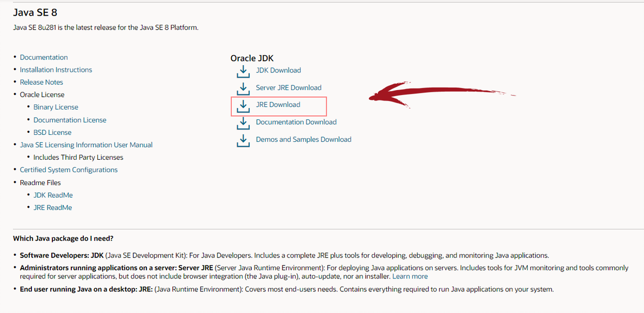Follow the Learn more link
The height and width of the screenshot is (313, 644).
410,276
